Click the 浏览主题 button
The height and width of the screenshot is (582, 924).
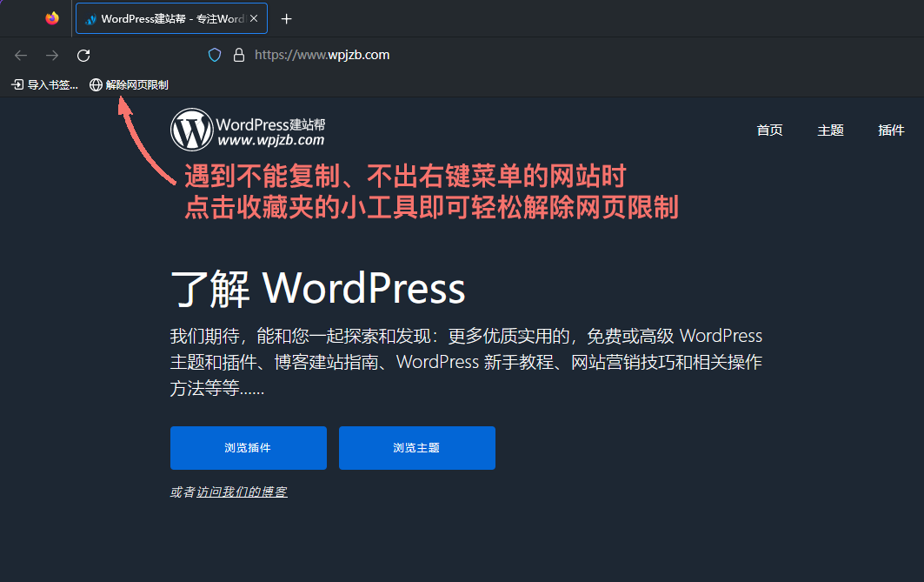(416, 448)
